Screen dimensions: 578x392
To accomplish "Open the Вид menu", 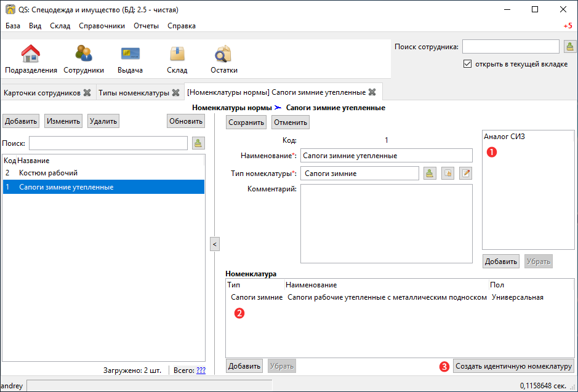I will tap(35, 26).
